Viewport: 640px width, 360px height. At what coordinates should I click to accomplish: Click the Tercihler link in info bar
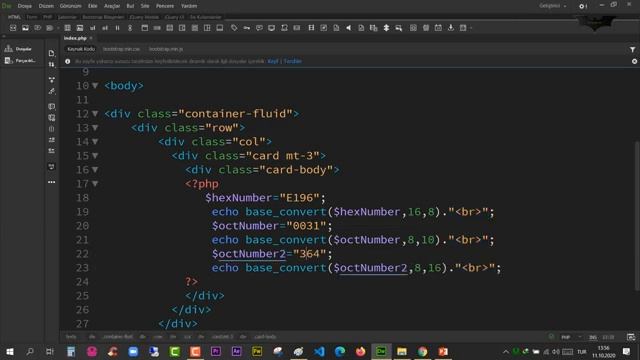(293, 61)
